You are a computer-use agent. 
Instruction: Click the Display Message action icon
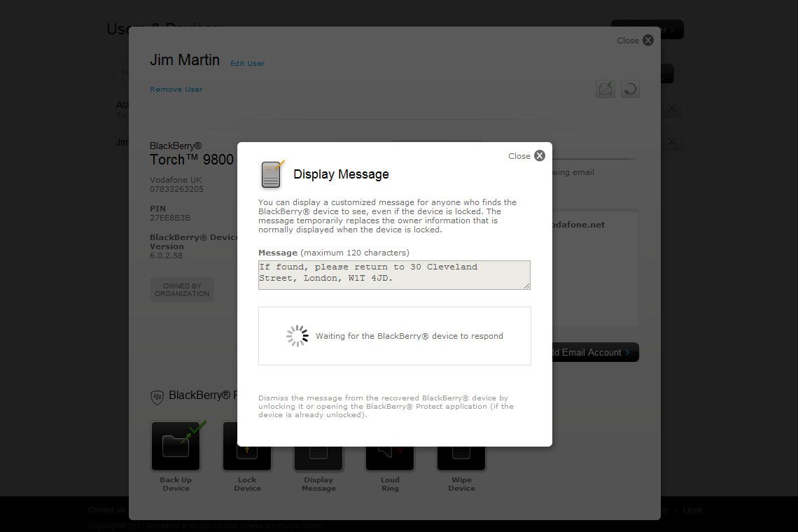point(318,457)
